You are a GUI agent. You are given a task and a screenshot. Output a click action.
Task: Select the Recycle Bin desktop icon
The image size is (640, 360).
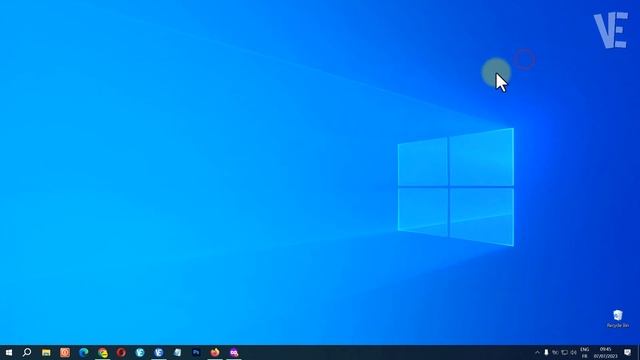(x=618, y=319)
